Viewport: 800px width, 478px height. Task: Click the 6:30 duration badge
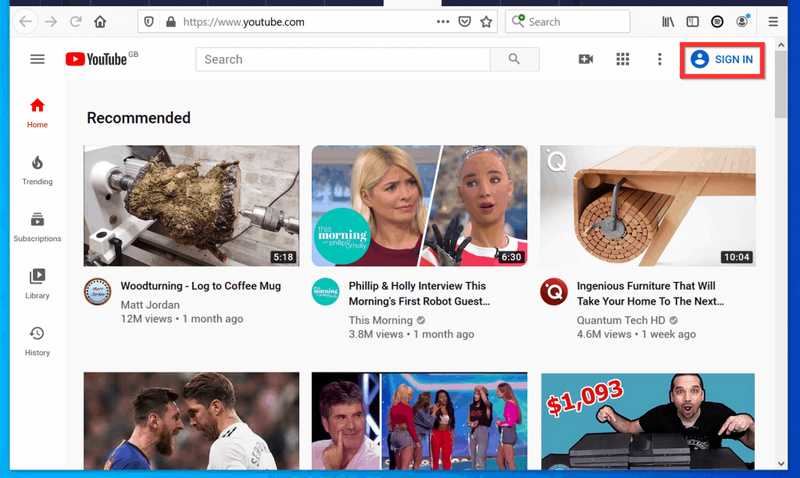(x=511, y=257)
